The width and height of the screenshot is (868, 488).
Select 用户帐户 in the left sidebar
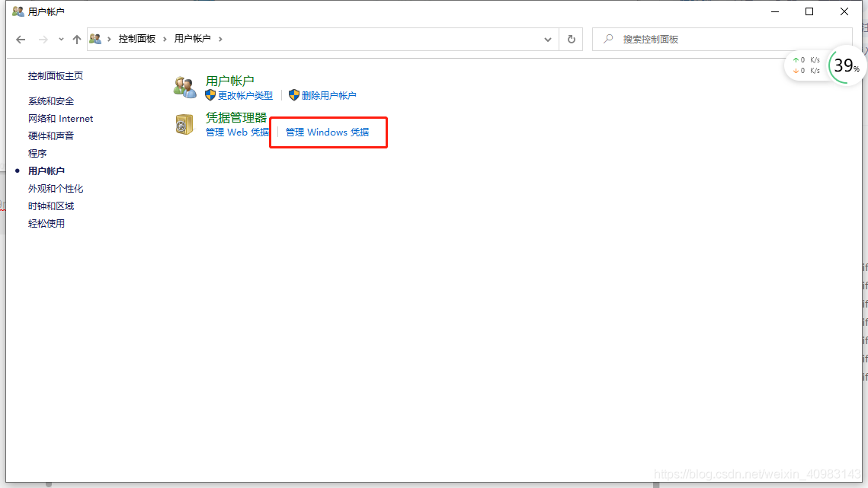[x=46, y=171]
